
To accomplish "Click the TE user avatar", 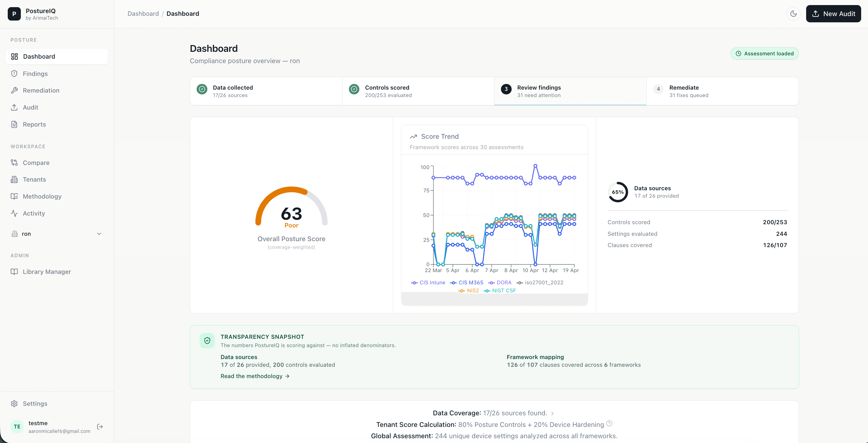I will click(x=17, y=427).
